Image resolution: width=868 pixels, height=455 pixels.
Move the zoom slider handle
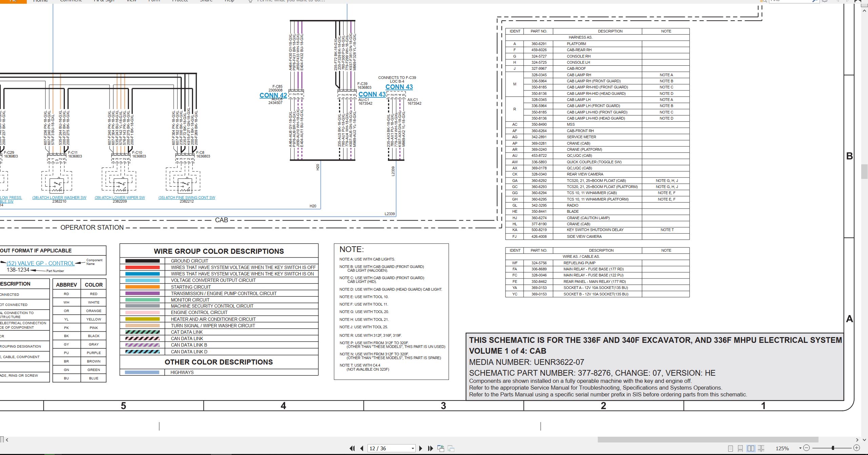click(x=833, y=448)
